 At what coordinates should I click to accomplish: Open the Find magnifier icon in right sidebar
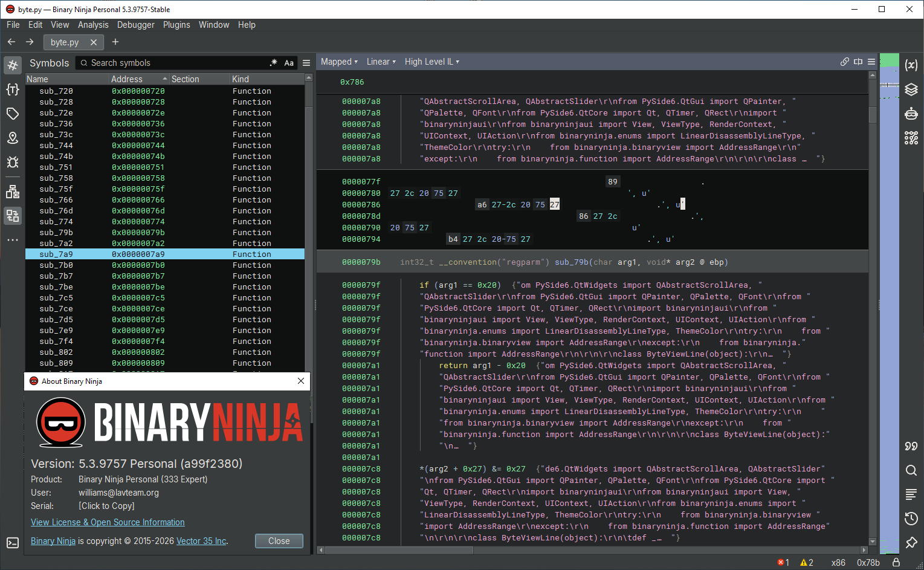coord(911,470)
